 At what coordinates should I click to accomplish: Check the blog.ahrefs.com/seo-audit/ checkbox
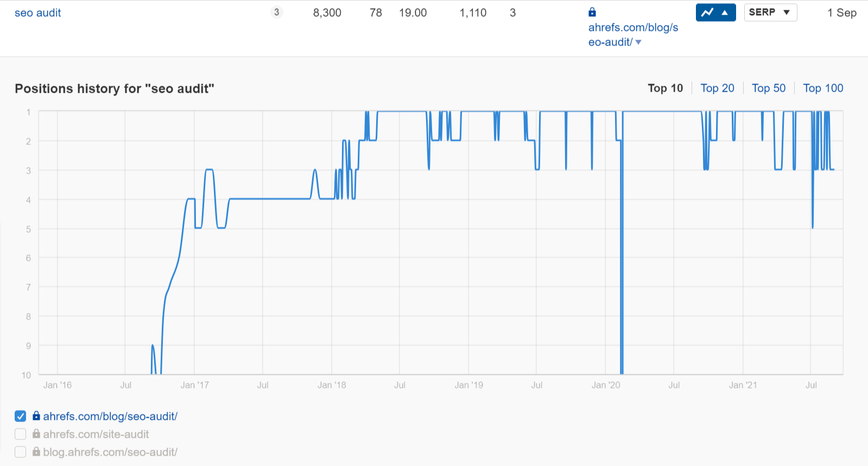click(x=21, y=452)
